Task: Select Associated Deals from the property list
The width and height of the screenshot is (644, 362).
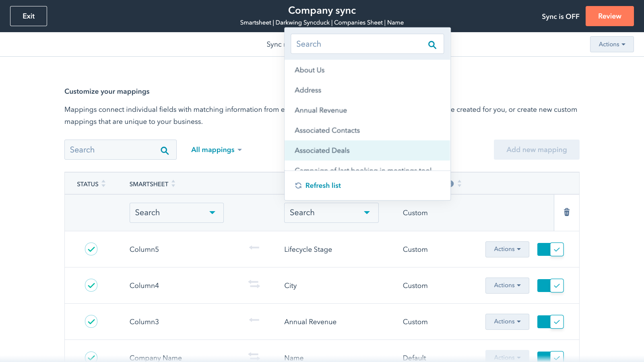Action: tap(322, 150)
